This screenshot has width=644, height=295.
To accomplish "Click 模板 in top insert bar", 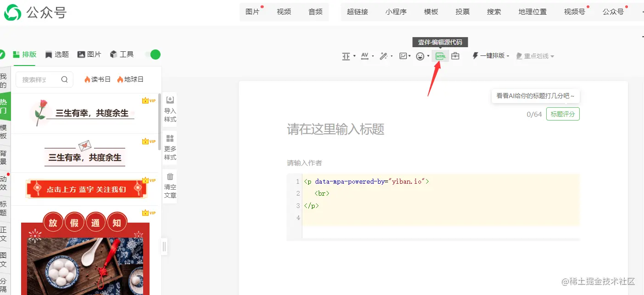I will click(431, 12).
